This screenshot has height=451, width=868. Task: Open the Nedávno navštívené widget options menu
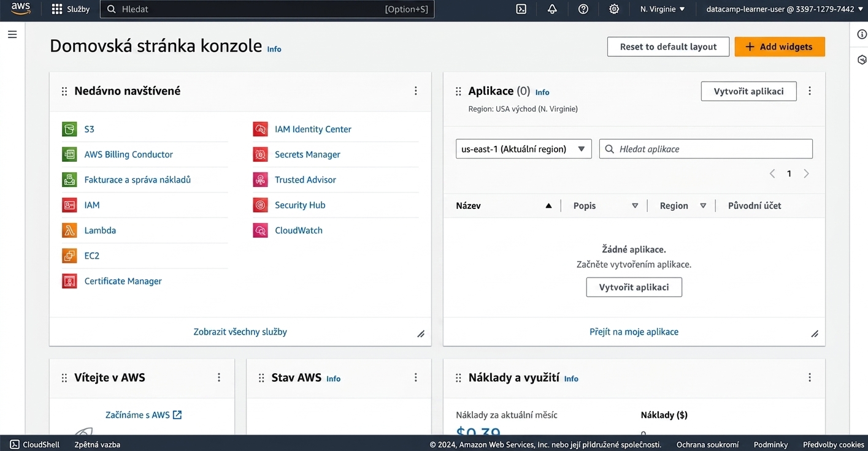click(415, 91)
